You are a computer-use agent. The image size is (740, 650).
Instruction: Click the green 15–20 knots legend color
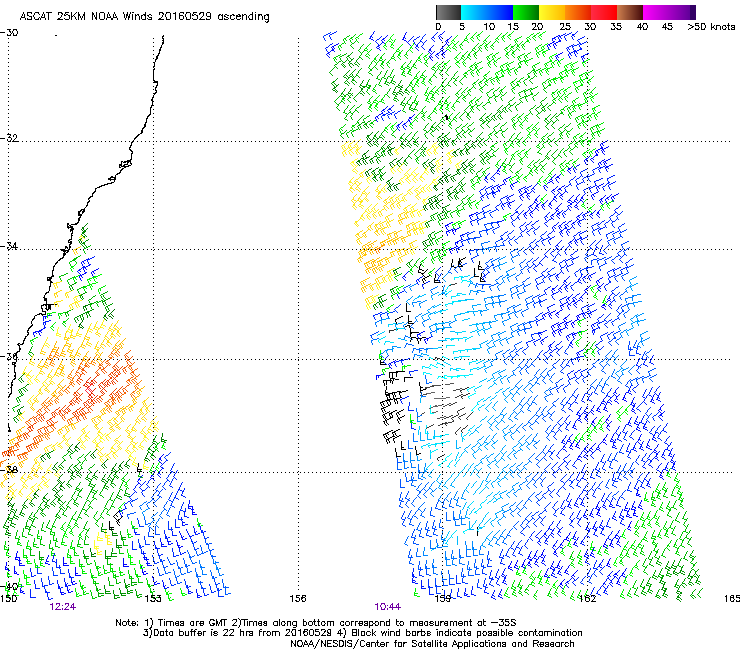point(526,12)
